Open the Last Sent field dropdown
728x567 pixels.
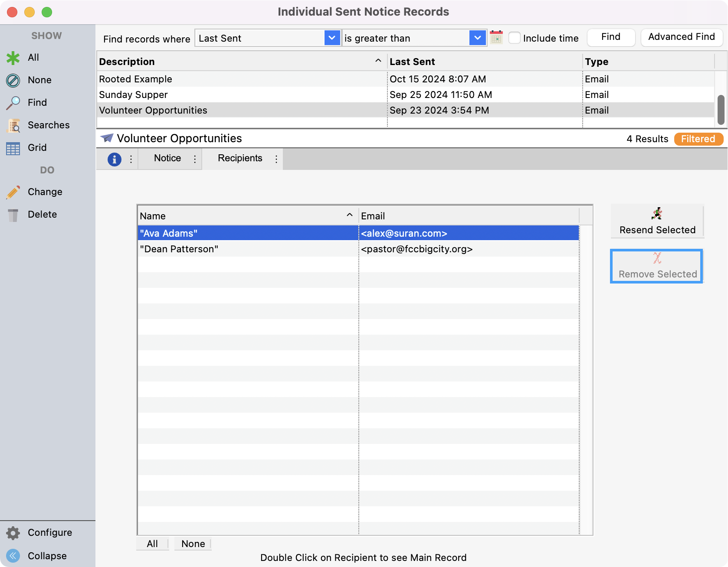[332, 38]
